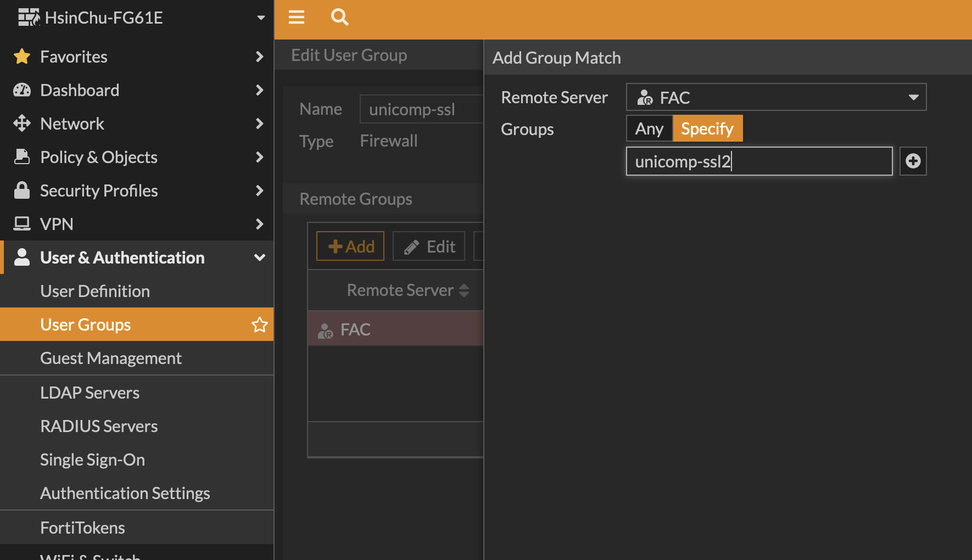Click the Name field showing unicomp-ssl

tap(421, 109)
